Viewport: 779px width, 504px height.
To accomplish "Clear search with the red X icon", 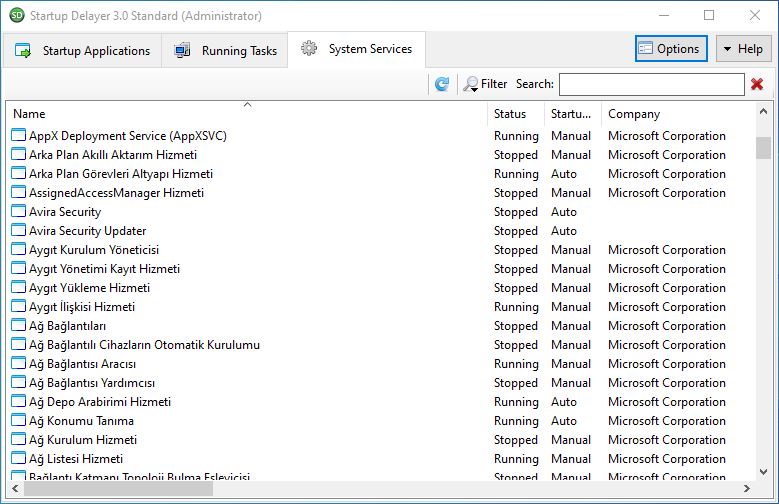I will pos(757,84).
